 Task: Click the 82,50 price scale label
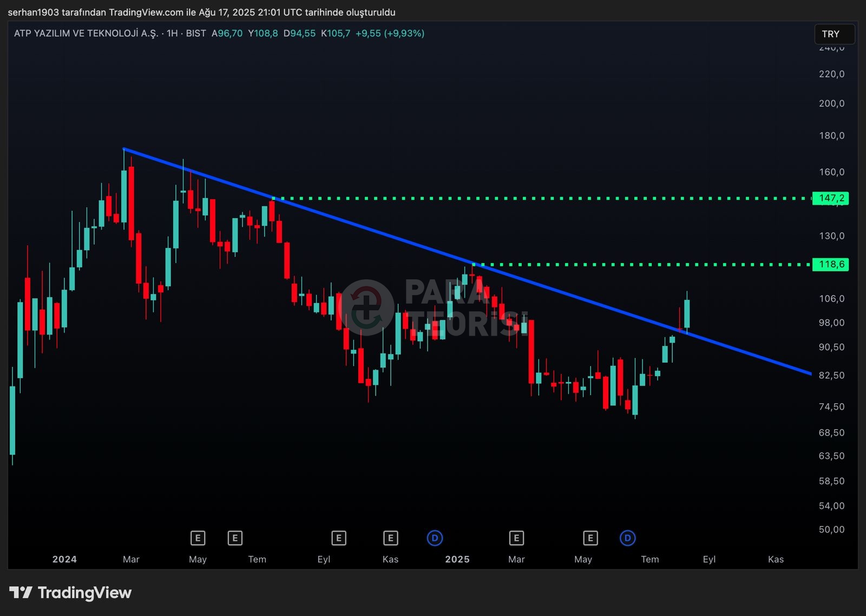[x=831, y=375]
